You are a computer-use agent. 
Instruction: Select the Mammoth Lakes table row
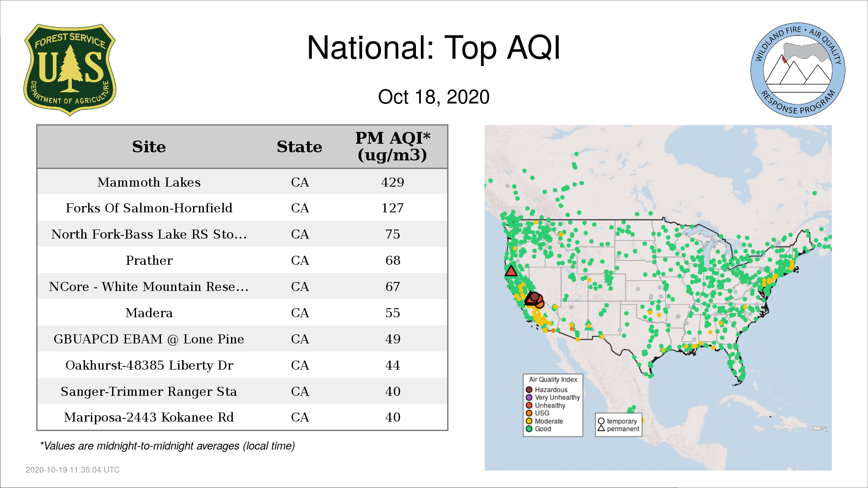pos(242,182)
